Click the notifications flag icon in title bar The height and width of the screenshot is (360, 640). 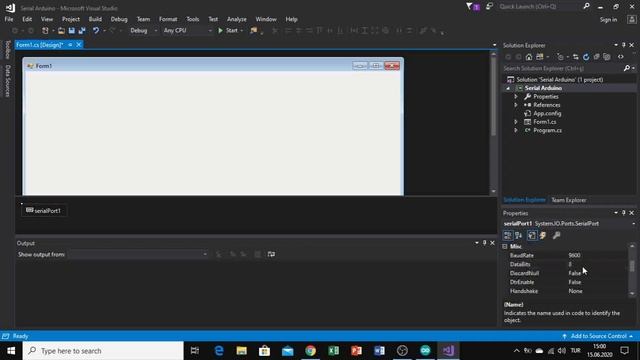coord(473,7)
